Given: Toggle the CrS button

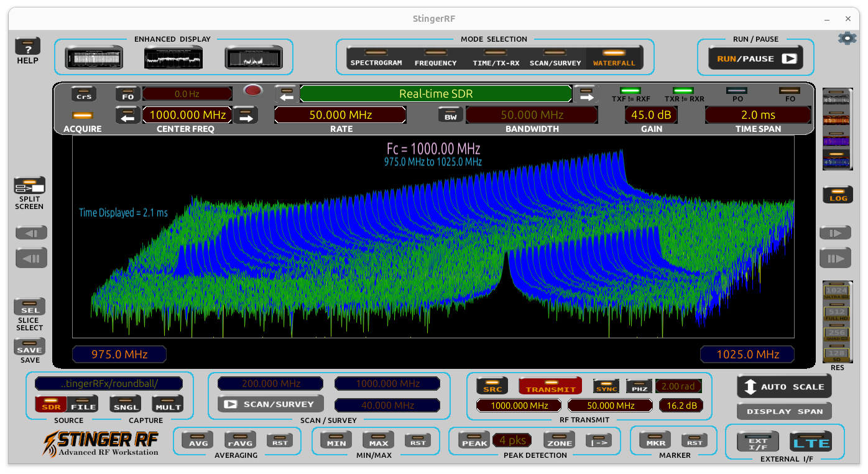Looking at the screenshot, I should click(x=84, y=94).
